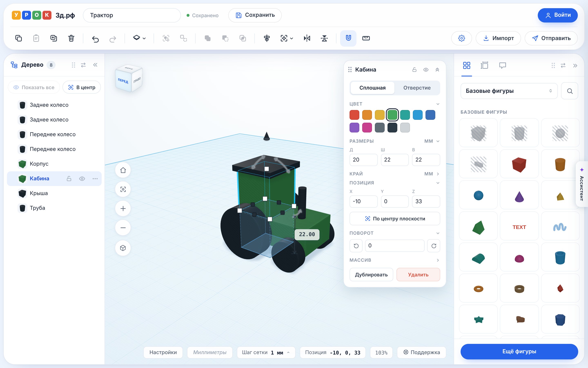
Task: Activate the ruler measuring tool
Action: click(x=366, y=38)
